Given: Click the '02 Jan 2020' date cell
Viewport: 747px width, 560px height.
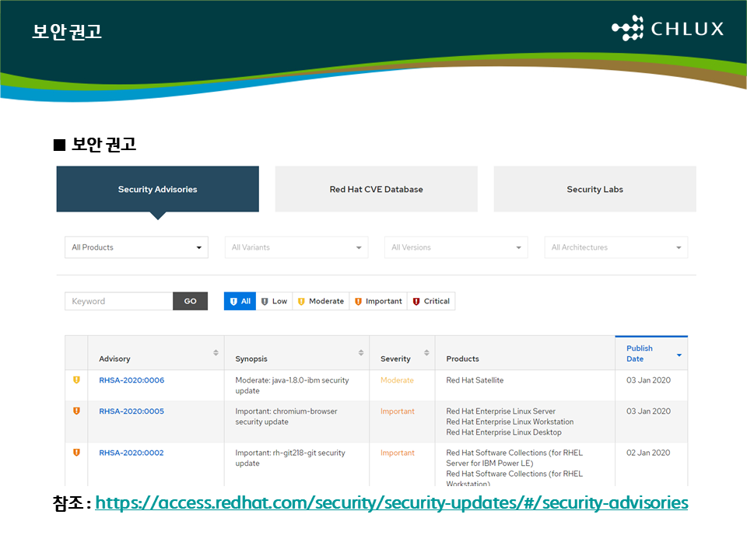Looking at the screenshot, I should click(x=648, y=453).
